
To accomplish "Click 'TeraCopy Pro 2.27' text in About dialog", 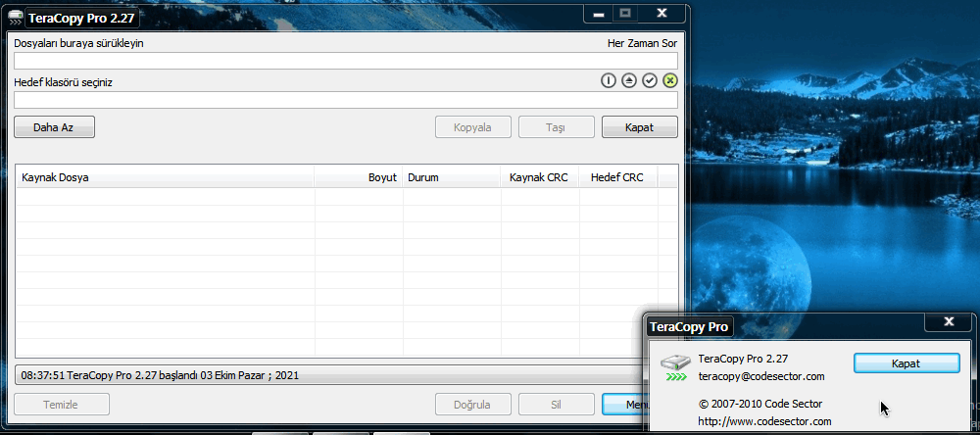I will [x=743, y=359].
